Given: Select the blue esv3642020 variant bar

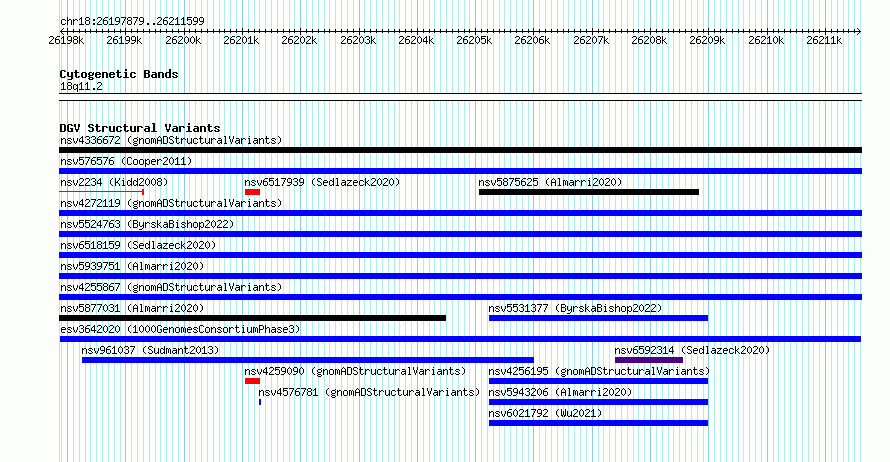Looking at the screenshot, I should (460, 339).
